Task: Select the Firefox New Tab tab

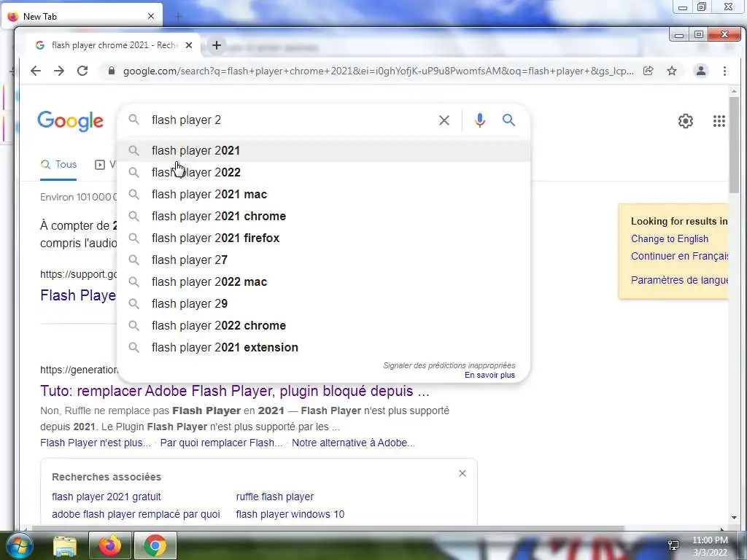Action: point(81,16)
